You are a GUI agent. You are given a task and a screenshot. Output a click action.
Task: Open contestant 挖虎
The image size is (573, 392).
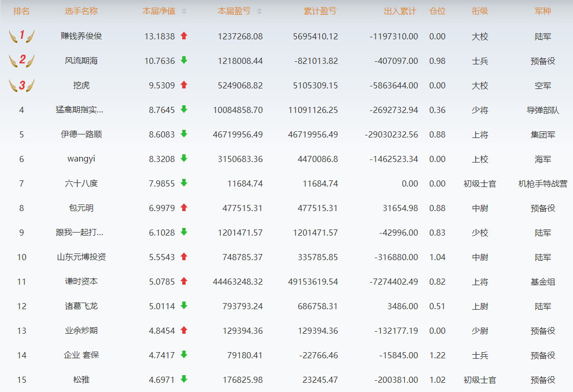(x=81, y=85)
